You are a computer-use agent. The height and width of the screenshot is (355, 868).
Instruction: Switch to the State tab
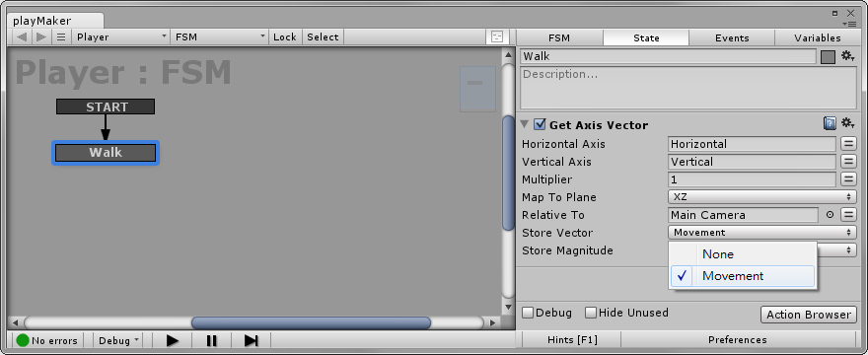(x=646, y=37)
